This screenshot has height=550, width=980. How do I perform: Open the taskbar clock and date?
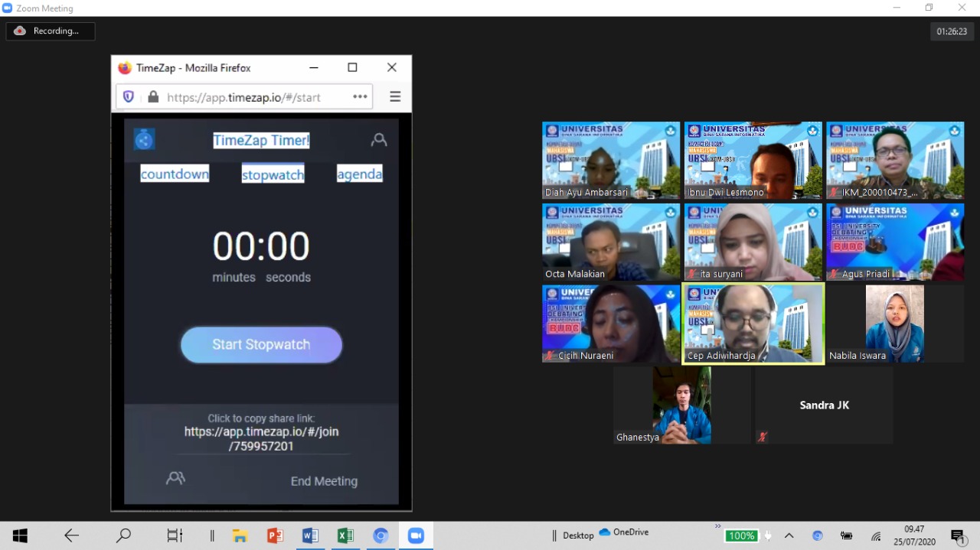[914, 535]
